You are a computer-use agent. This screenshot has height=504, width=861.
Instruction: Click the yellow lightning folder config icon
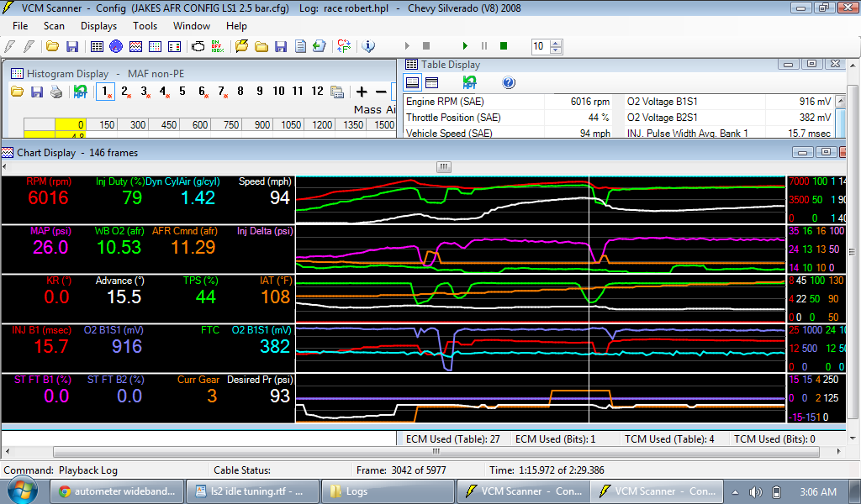pos(241,46)
